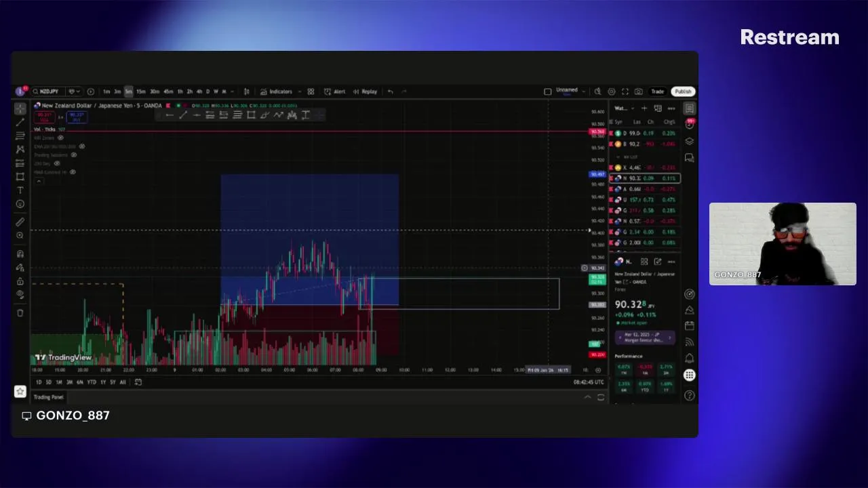
Task: Open the indicator templates grid icon
Action: tap(311, 91)
